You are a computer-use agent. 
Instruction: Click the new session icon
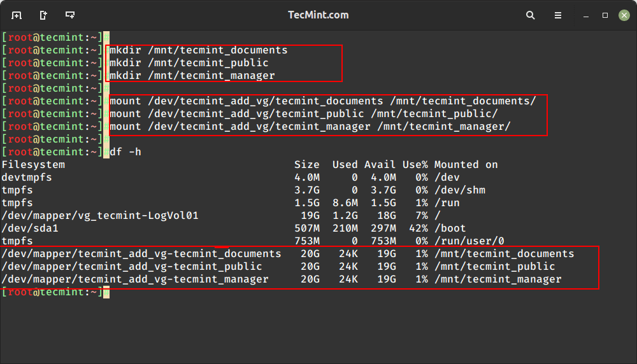17,15
